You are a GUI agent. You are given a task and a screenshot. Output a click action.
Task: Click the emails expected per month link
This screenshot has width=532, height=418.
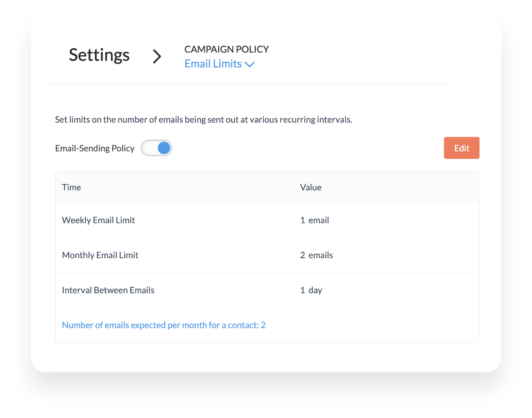point(164,325)
